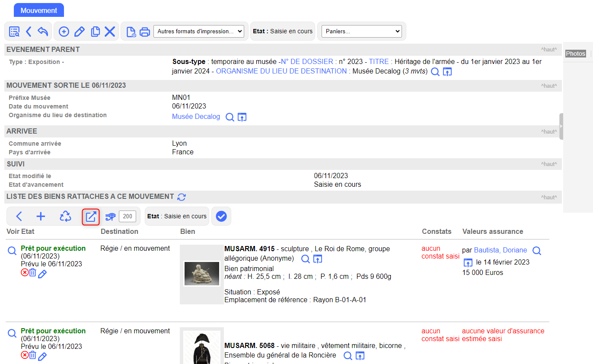Click the trash icon in MUSARM. 4915 row

coord(32,272)
